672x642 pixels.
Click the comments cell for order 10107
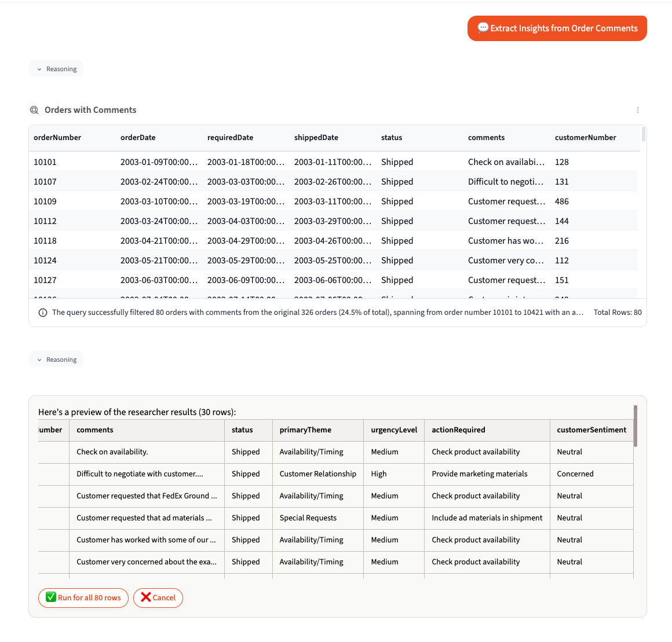505,181
